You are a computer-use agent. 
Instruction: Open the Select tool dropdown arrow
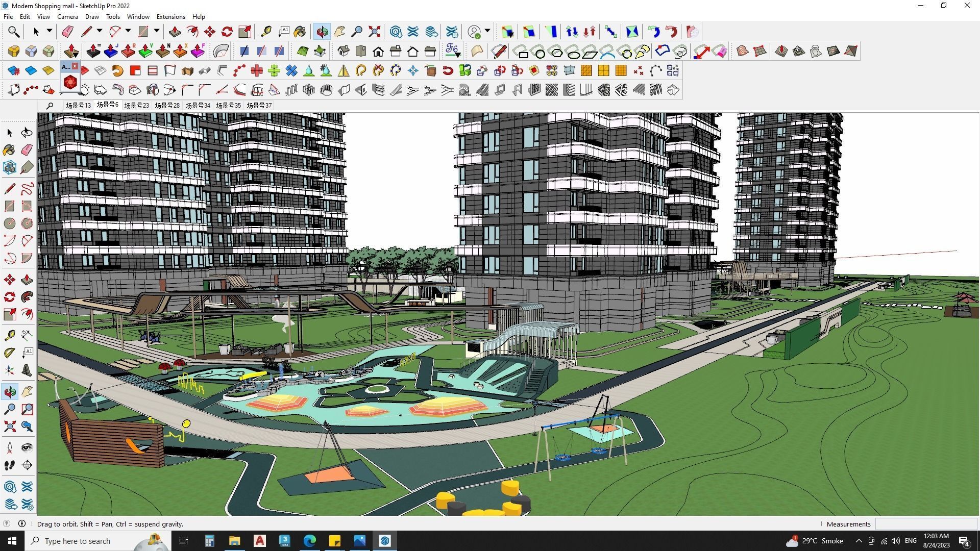click(48, 31)
